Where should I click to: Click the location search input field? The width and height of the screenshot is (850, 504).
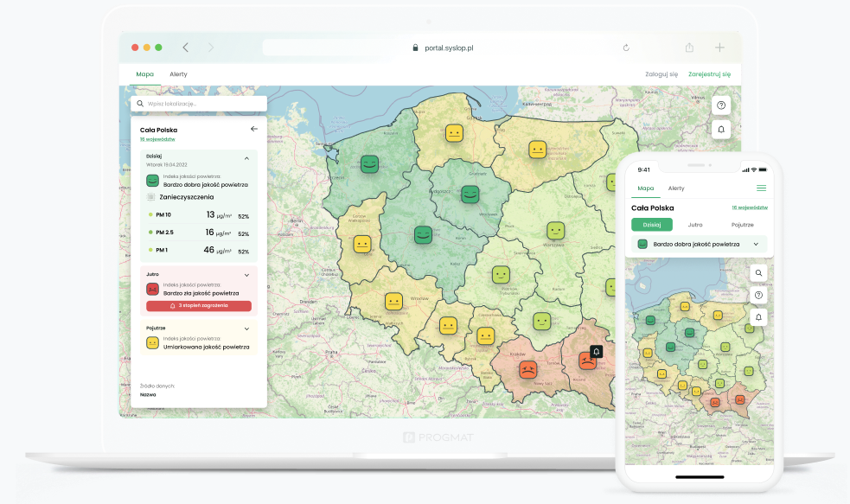click(199, 104)
